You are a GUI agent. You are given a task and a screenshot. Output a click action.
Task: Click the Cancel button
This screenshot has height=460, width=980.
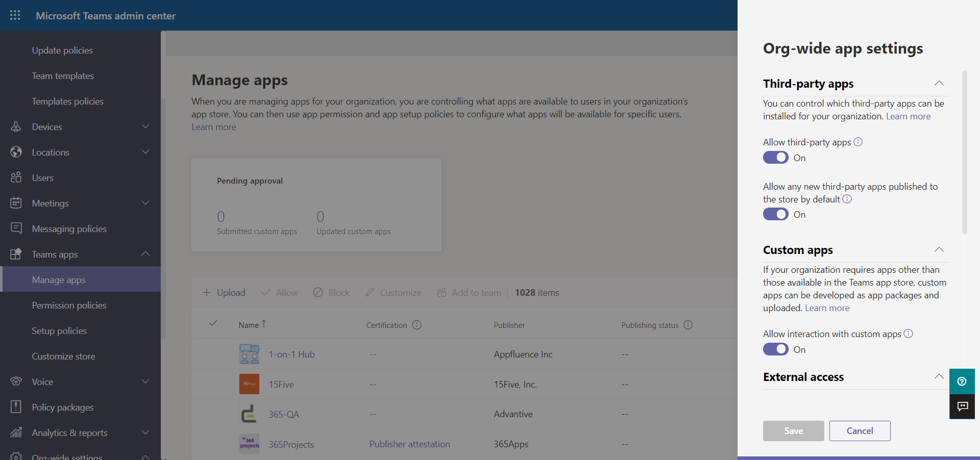pos(860,431)
